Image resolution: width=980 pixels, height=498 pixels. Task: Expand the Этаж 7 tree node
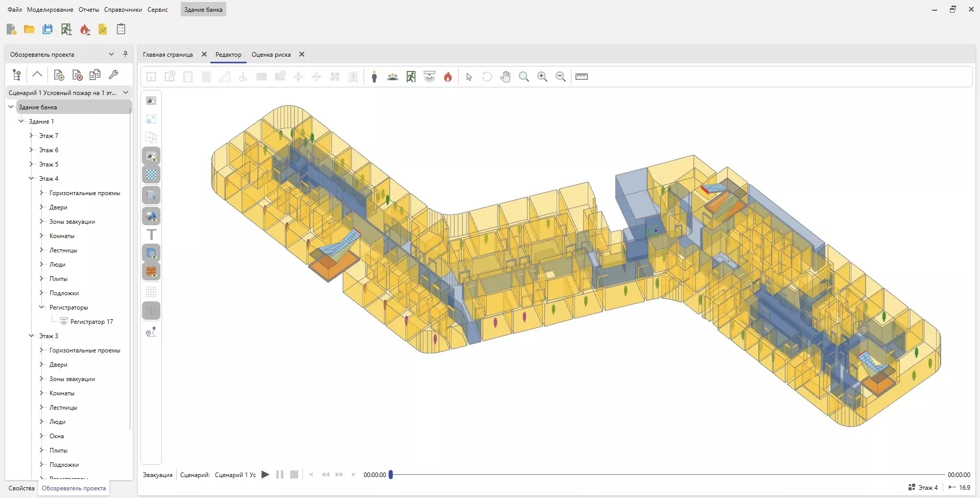click(x=31, y=136)
